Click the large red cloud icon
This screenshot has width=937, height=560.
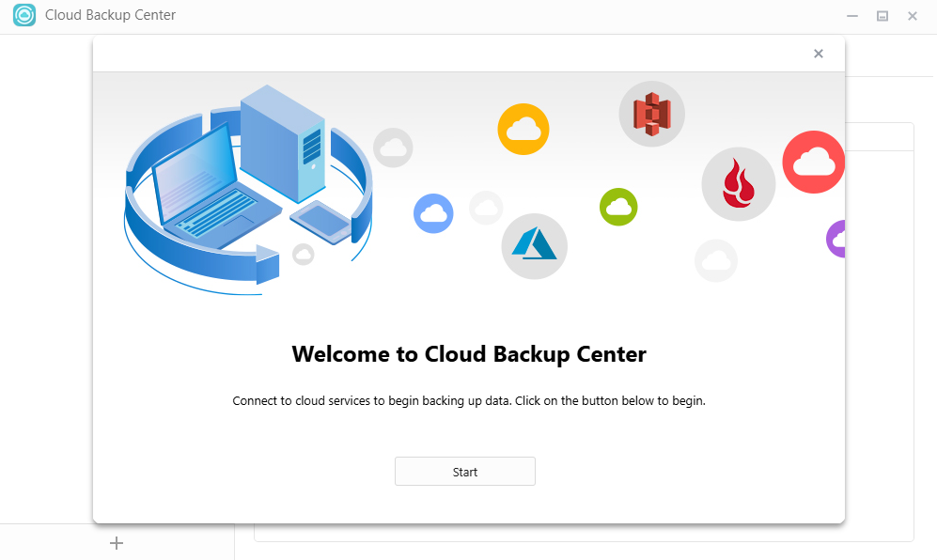[813, 163]
